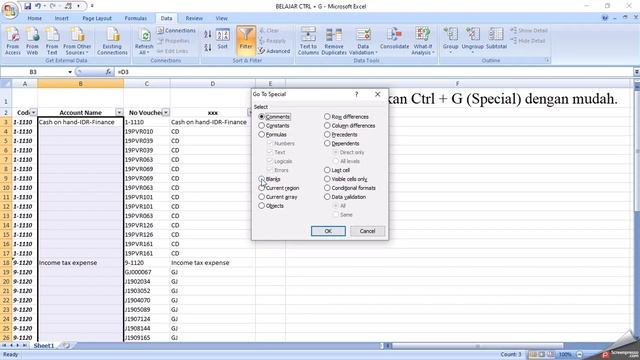Click Hide Detail in Outline group
This screenshot has height=360, width=640.
pyautogui.click(x=528, y=41)
